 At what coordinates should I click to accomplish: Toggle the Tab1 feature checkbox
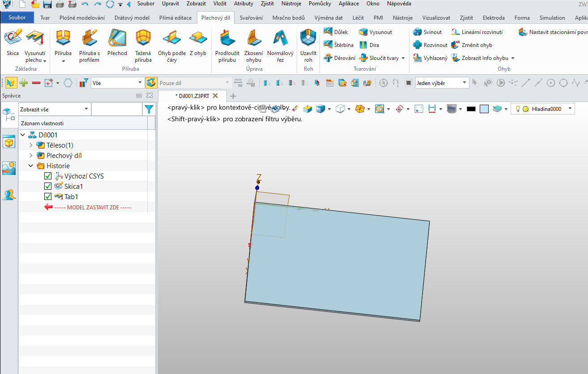coord(48,197)
